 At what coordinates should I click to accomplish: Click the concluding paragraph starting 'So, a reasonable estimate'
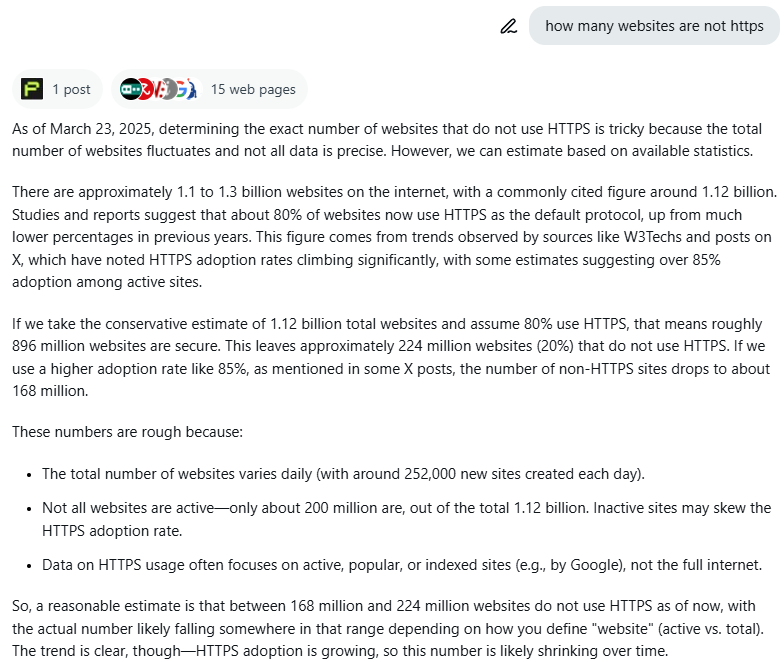tap(388, 628)
